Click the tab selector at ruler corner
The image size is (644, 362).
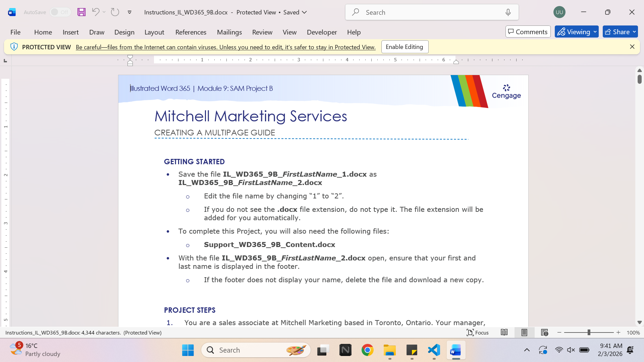click(x=5, y=61)
